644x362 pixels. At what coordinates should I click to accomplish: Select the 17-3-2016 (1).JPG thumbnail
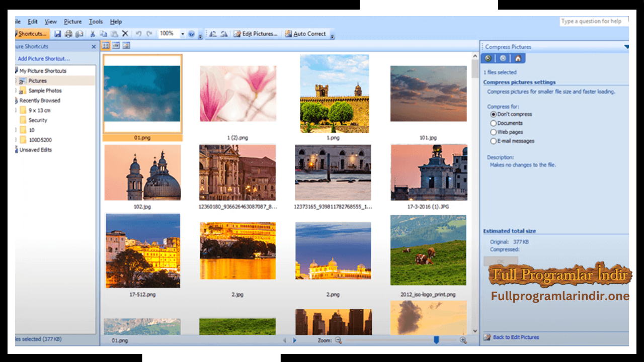pyautogui.click(x=428, y=172)
